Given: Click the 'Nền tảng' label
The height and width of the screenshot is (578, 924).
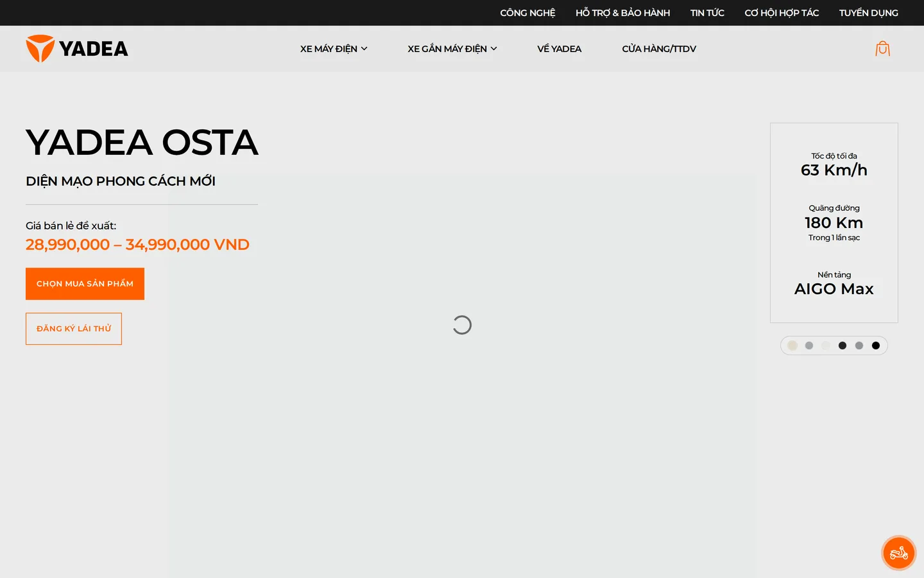Looking at the screenshot, I should 834,275.
